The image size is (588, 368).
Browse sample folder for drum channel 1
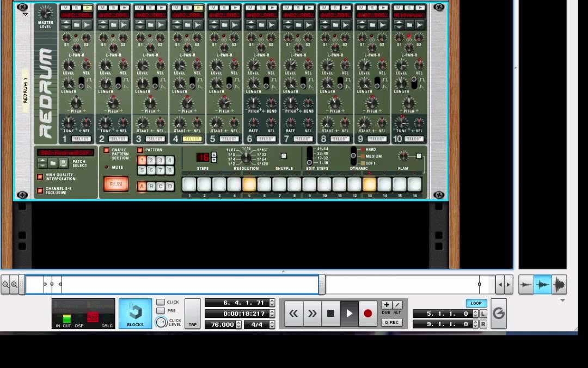click(77, 24)
